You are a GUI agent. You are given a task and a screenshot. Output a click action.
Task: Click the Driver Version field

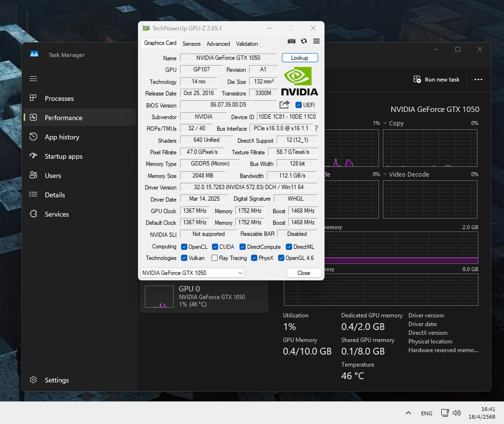[x=249, y=187]
